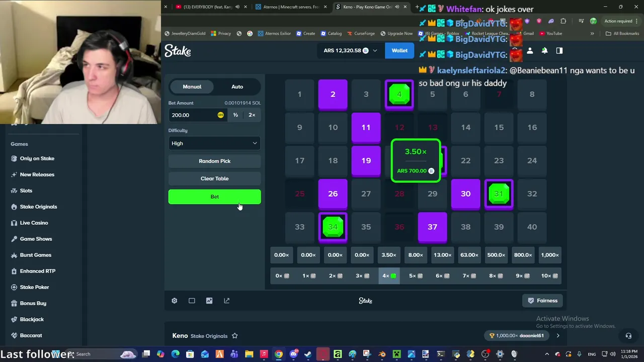Toggle theatre mode icon below Keno board

[192, 301]
